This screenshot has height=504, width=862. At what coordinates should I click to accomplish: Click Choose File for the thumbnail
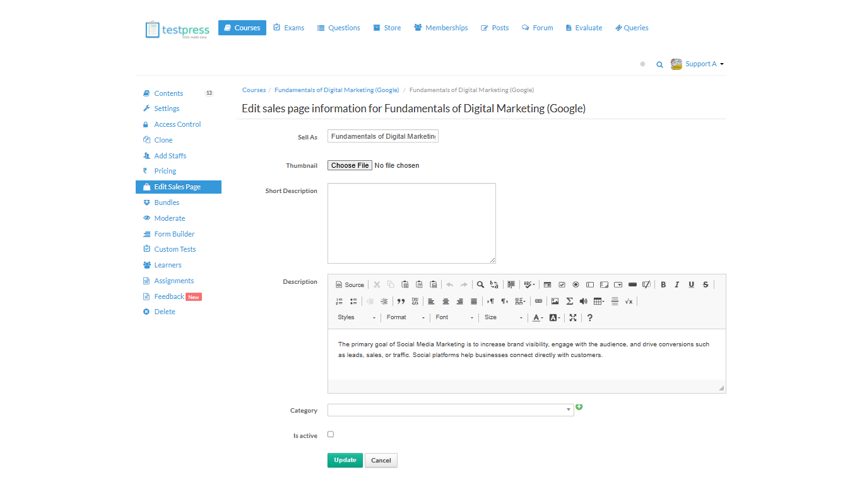[x=350, y=165]
